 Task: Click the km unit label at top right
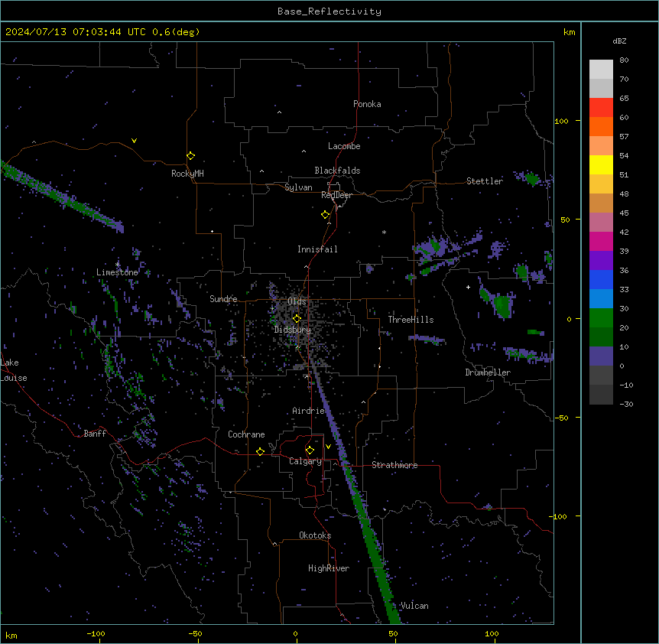(569, 32)
